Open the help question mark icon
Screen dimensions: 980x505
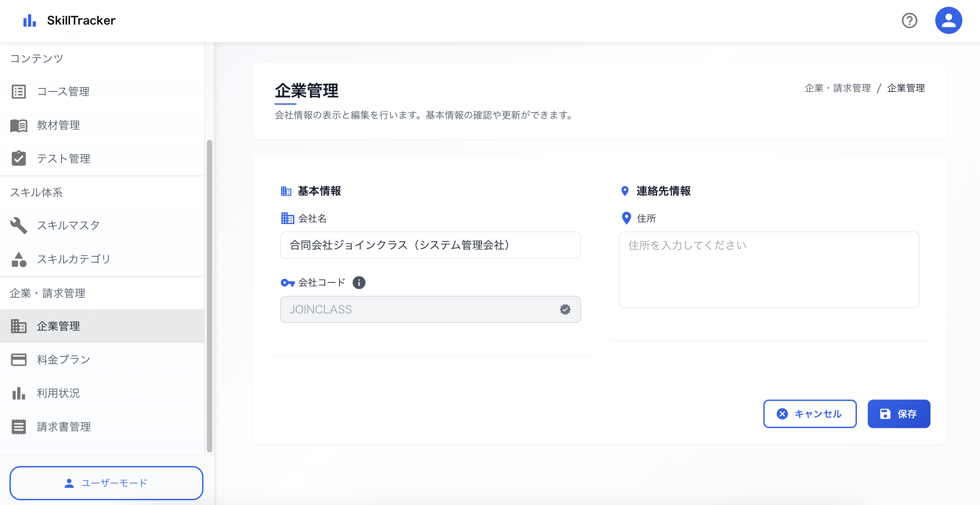[909, 21]
